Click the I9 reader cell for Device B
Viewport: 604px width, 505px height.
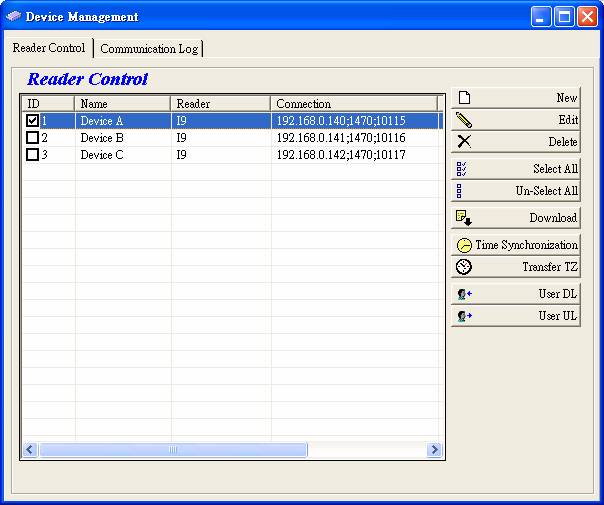[x=181, y=138]
